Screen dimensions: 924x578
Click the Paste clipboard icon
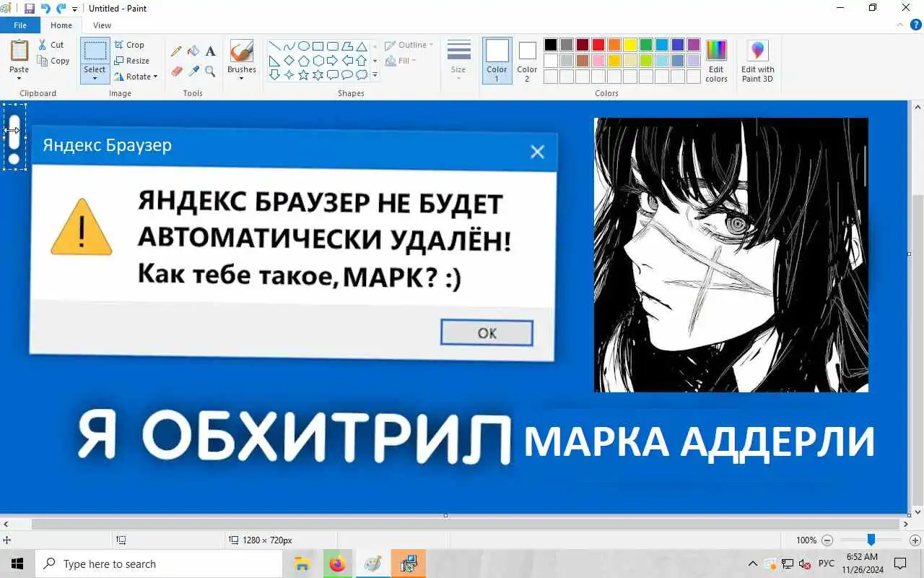click(x=19, y=51)
